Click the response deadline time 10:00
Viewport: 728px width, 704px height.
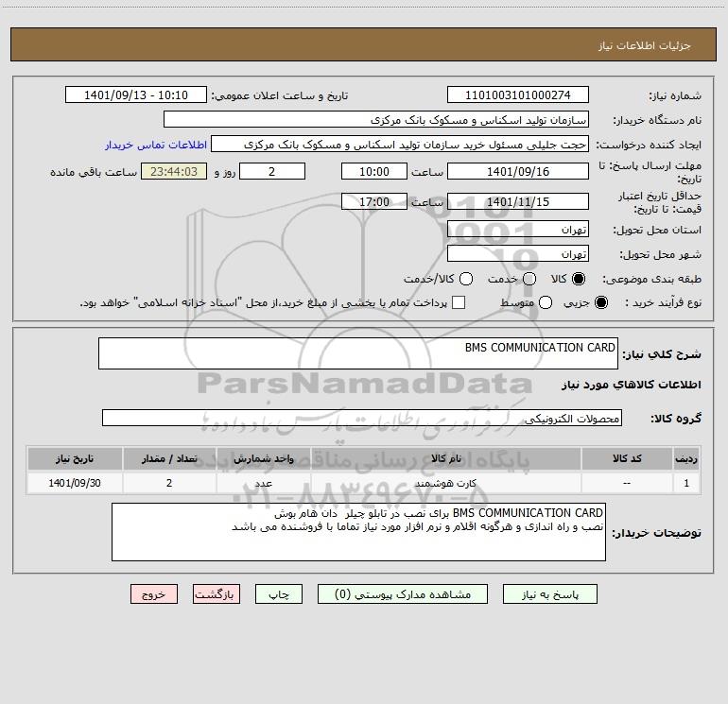point(374,171)
